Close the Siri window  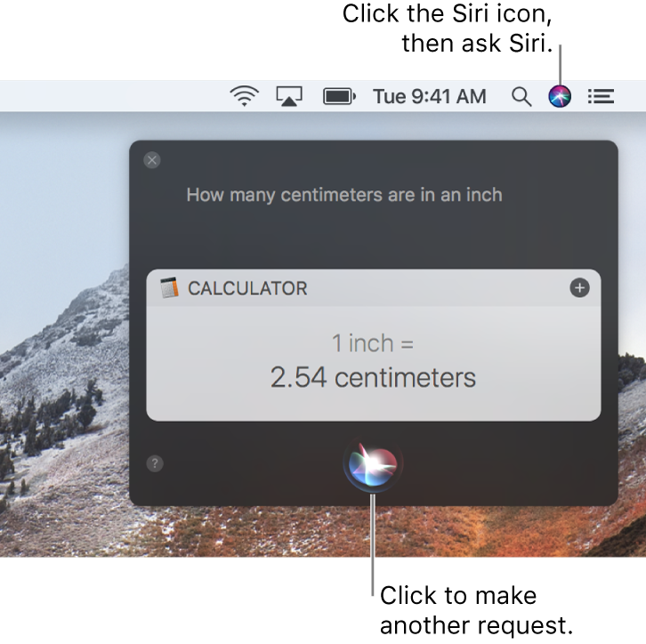click(x=152, y=160)
